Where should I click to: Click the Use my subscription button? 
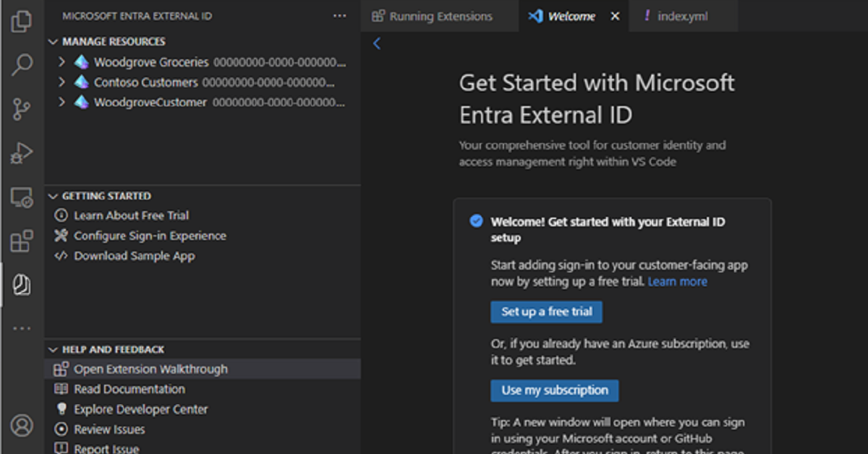555,390
